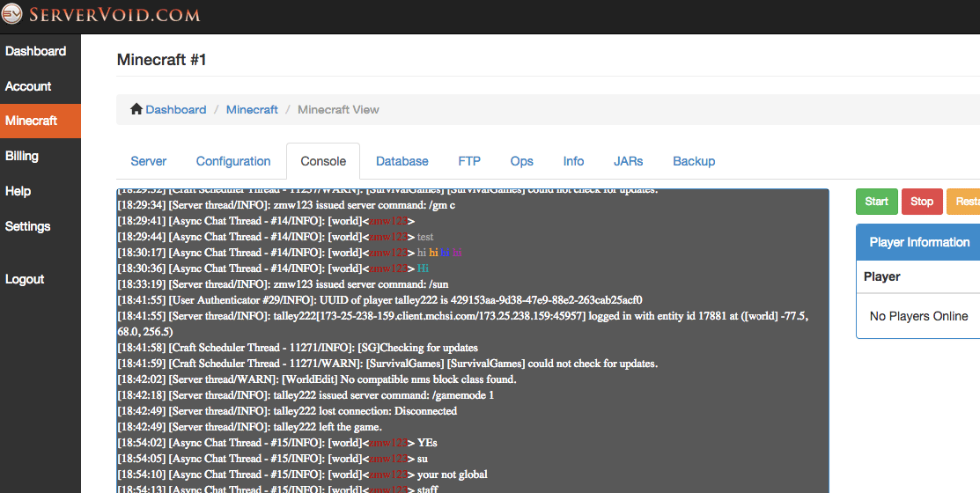Screen dimensions: 980x493
Task: Open the JARs tab
Action: pos(629,161)
